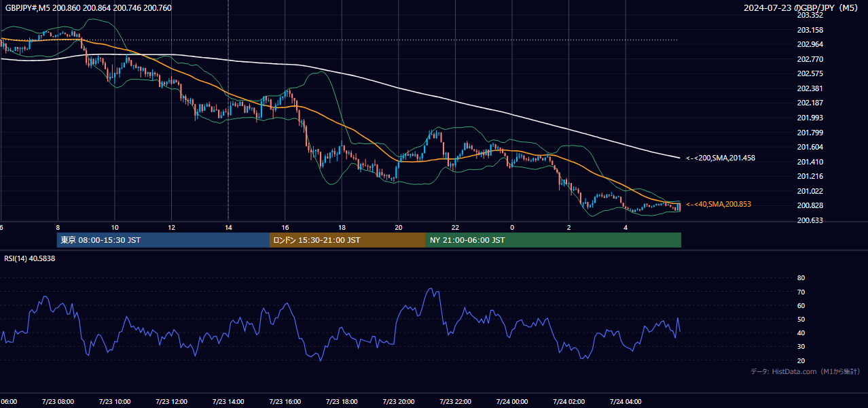The height and width of the screenshot is (408, 868).
Task: Click RSI scale level 40
Action: coord(801,333)
